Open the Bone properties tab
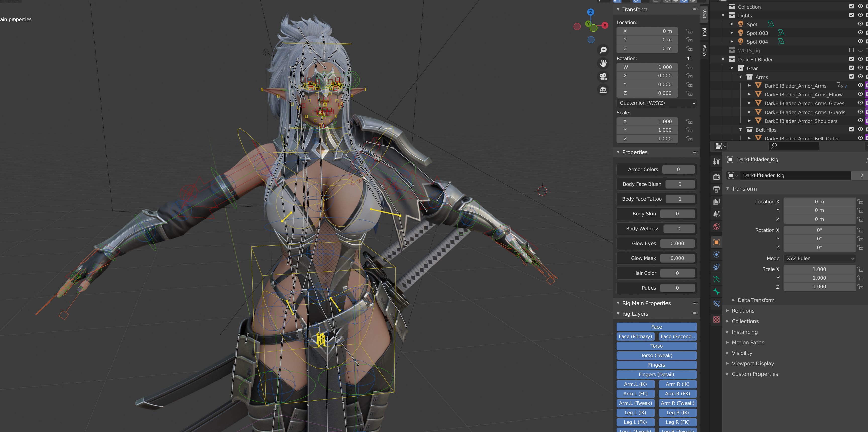868x432 pixels. coord(716,291)
